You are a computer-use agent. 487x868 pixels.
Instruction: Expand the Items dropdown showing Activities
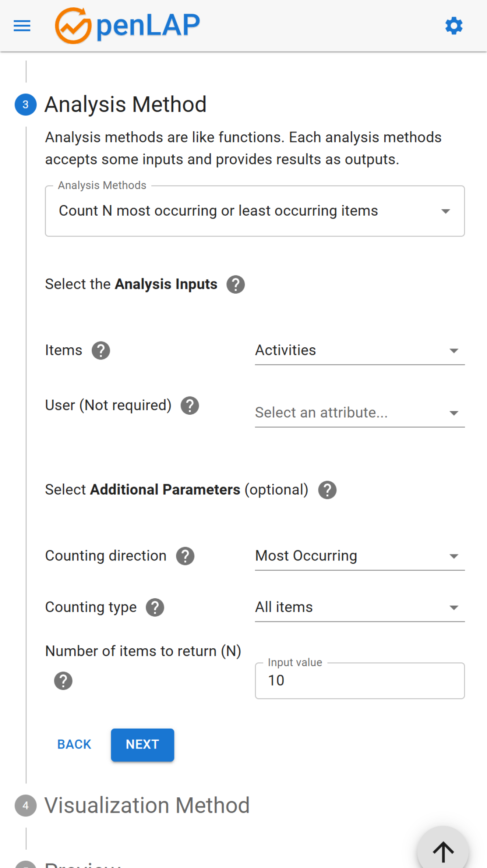click(359, 351)
